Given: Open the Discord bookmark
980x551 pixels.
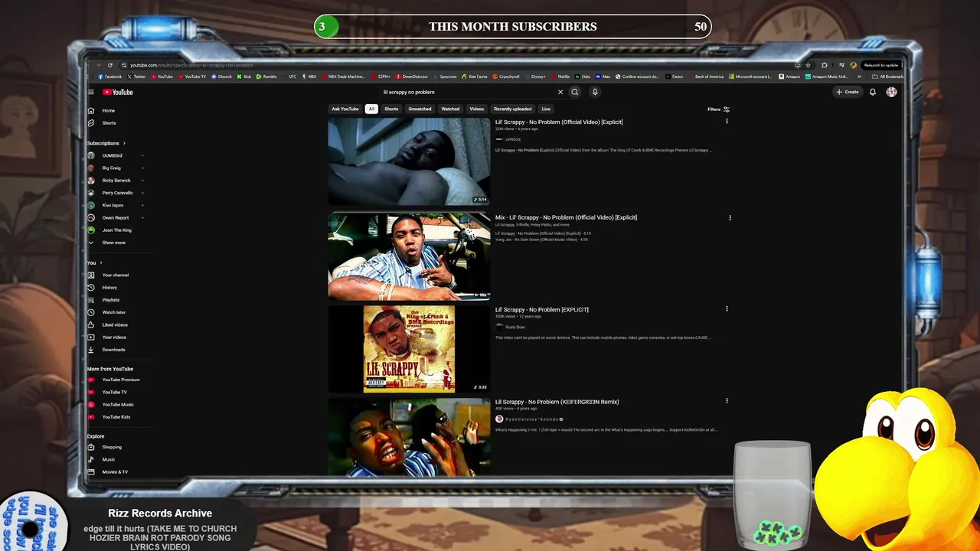Looking at the screenshot, I should 222,77.
